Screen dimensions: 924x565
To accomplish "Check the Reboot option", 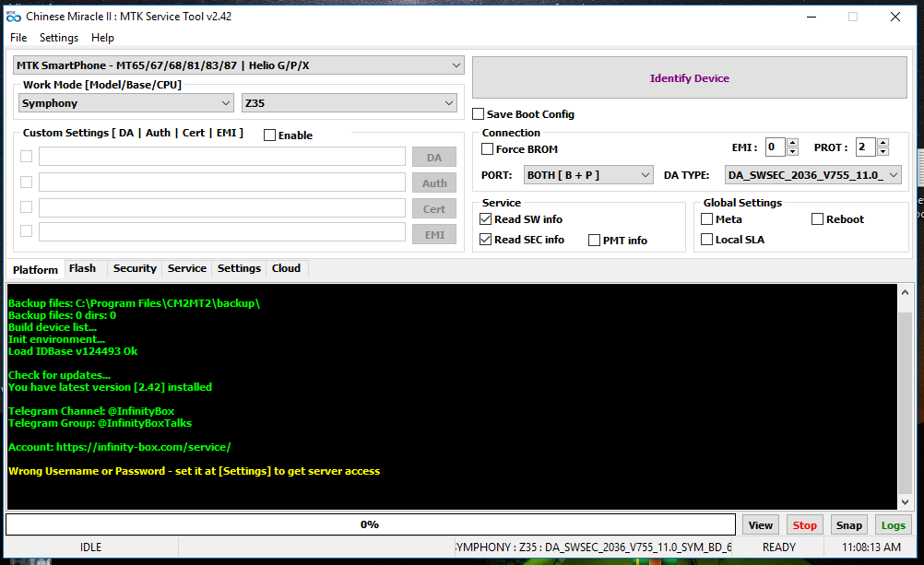I will [818, 219].
